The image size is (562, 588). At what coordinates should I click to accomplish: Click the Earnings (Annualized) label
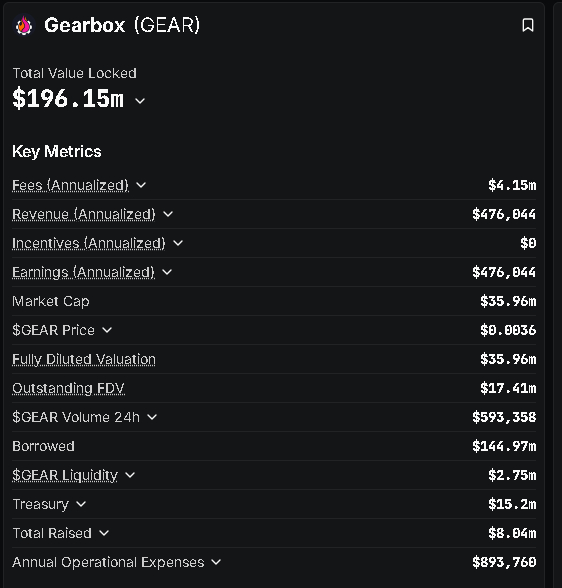click(83, 272)
